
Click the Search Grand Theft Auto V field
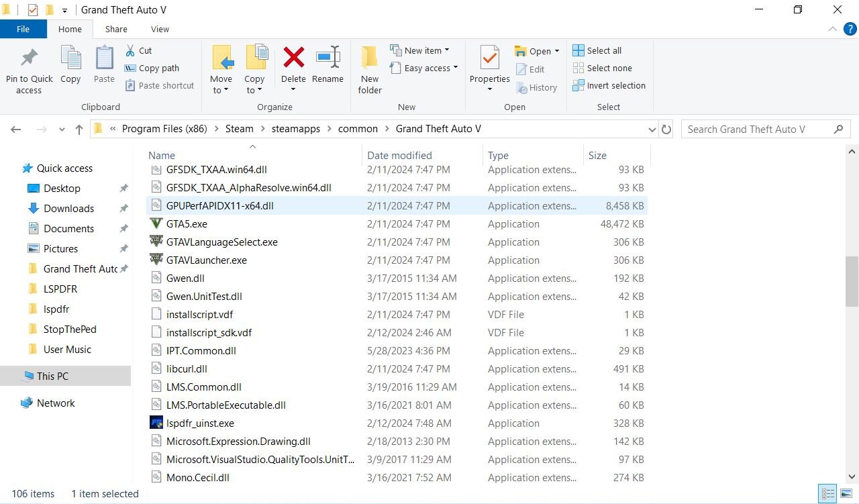point(757,130)
